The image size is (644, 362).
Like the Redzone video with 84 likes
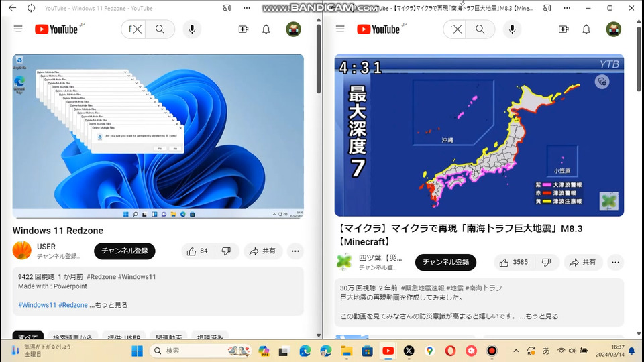coord(198,251)
